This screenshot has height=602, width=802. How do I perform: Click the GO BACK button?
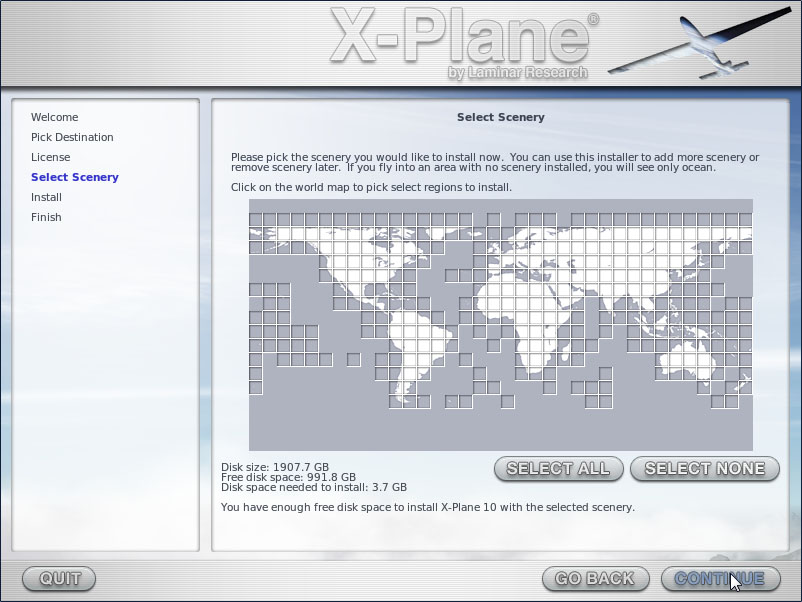pos(595,578)
